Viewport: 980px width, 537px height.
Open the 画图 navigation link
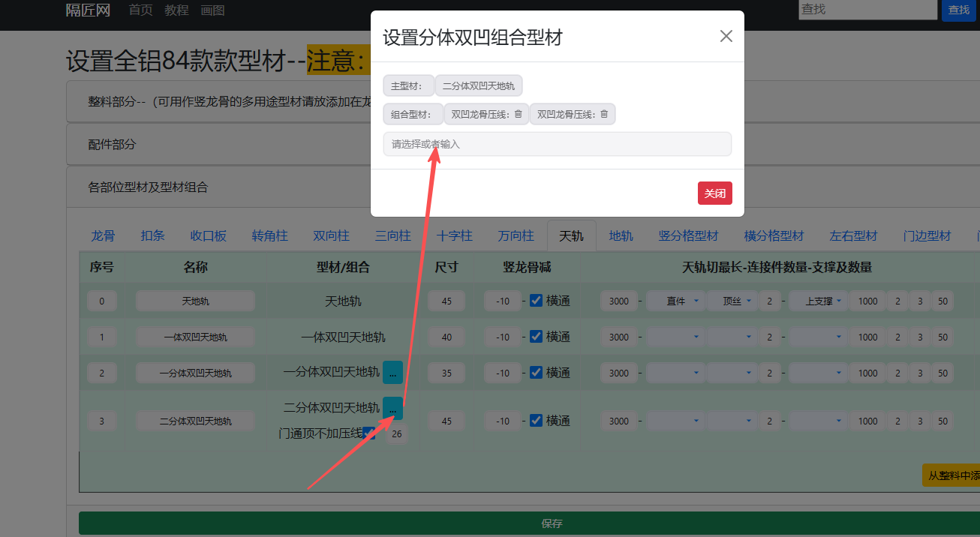(212, 10)
